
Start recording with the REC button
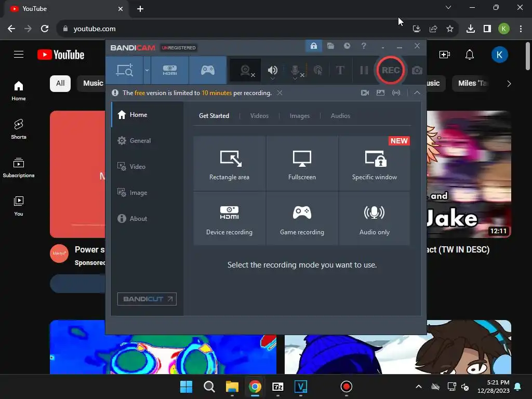[391, 70]
